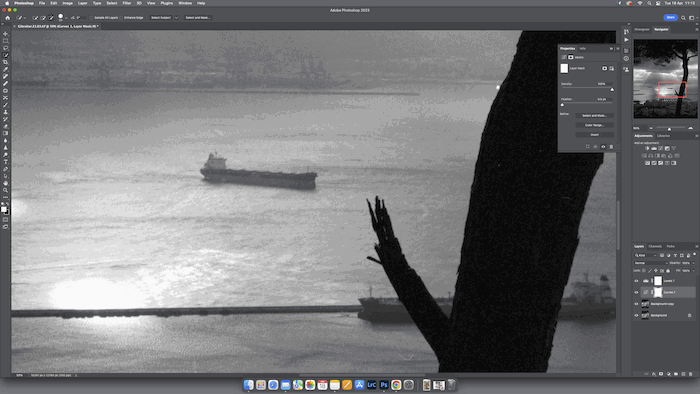Hide the Background copy layer
700x394 pixels.
tap(637, 304)
